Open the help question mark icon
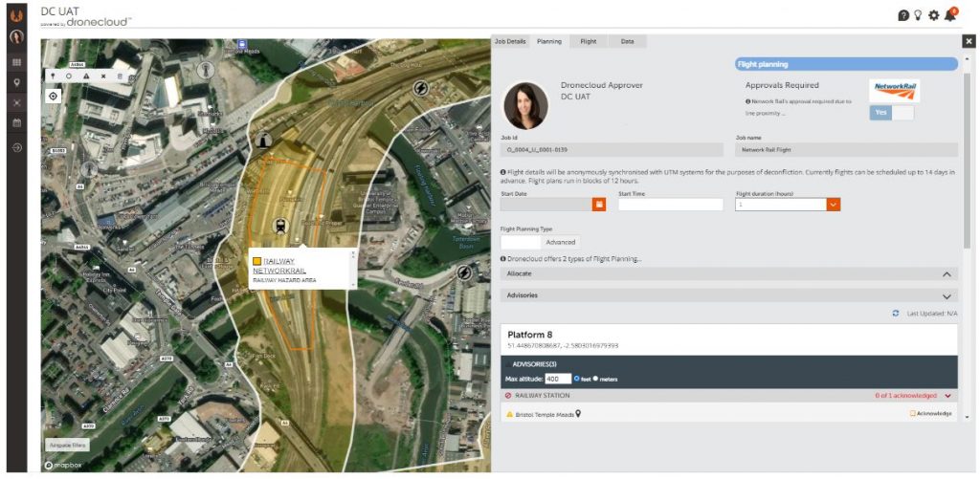The width and height of the screenshot is (980, 479). (903, 15)
